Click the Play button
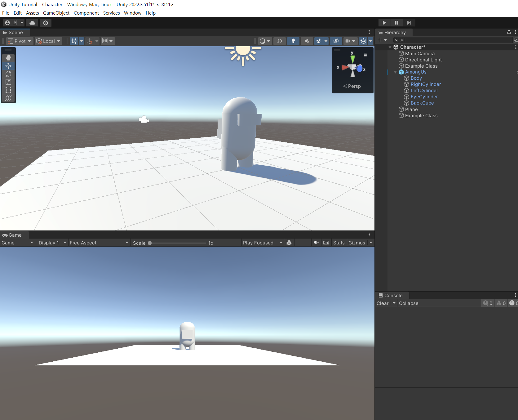Screen dimensions: 518x420 tap(384, 23)
